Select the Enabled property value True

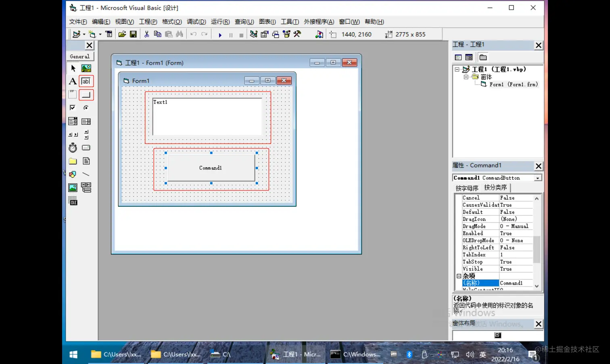coord(516,233)
